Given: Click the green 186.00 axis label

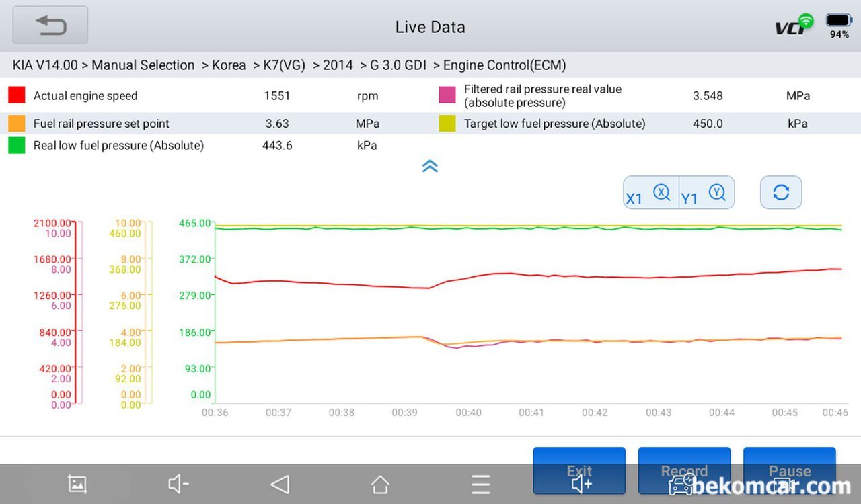Looking at the screenshot, I should (x=194, y=332).
